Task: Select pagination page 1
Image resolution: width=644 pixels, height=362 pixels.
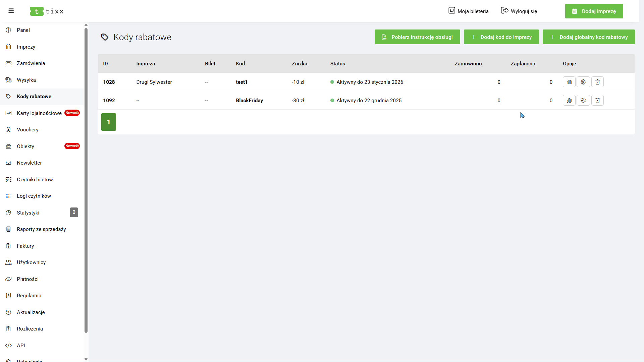Action: point(109,122)
